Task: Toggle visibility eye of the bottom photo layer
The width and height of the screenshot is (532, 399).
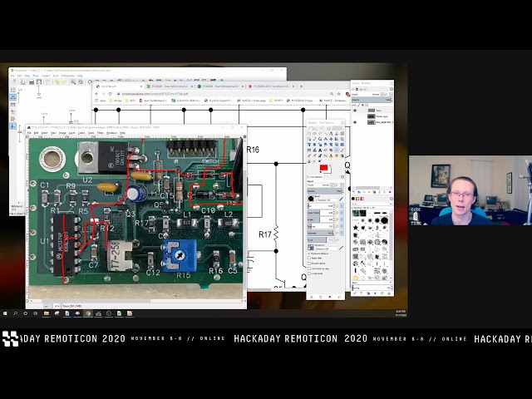Action: tap(355, 122)
